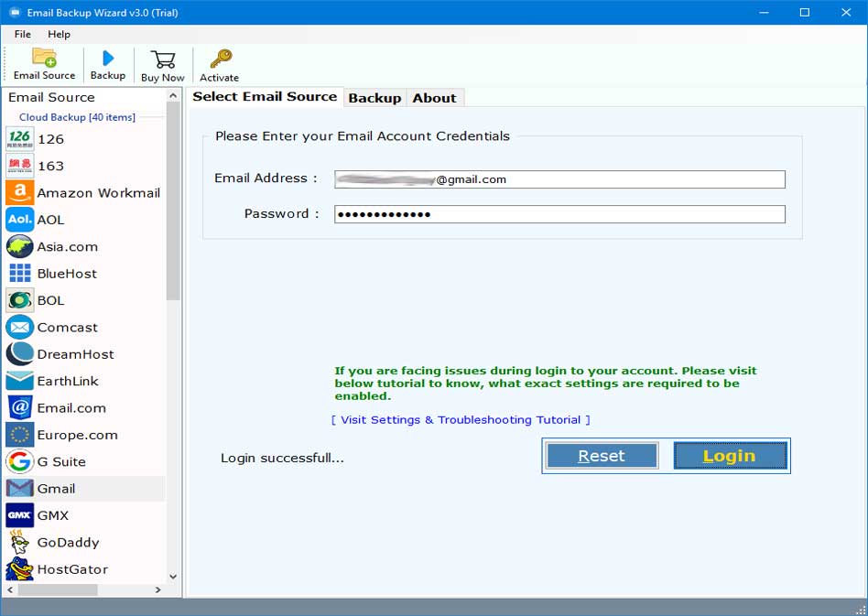The image size is (868, 616).
Task: Switch to the Backup tab
Action: (374, 98)
